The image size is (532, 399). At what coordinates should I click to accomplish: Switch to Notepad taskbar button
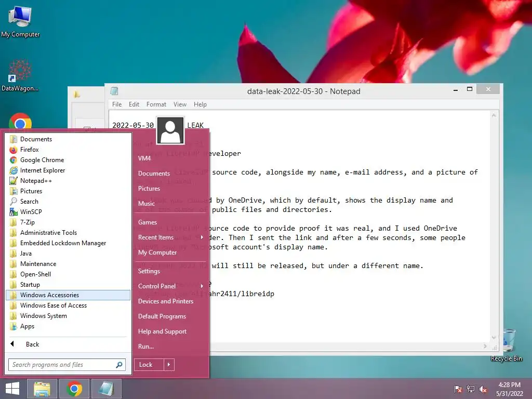[106, 389]
